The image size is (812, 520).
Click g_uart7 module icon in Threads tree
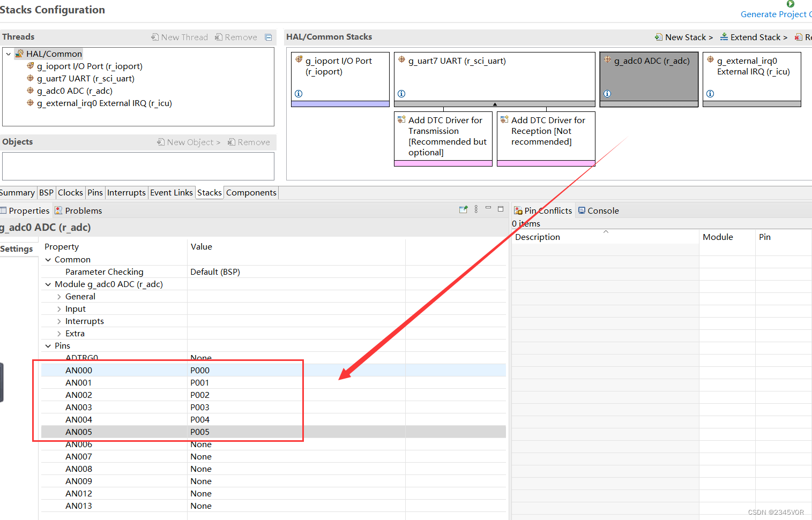[x=31, y=78]
